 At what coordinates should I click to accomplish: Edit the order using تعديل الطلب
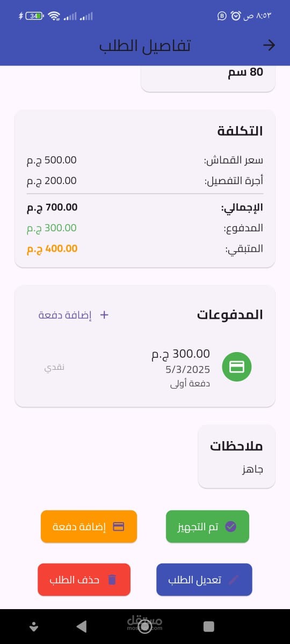204,580
